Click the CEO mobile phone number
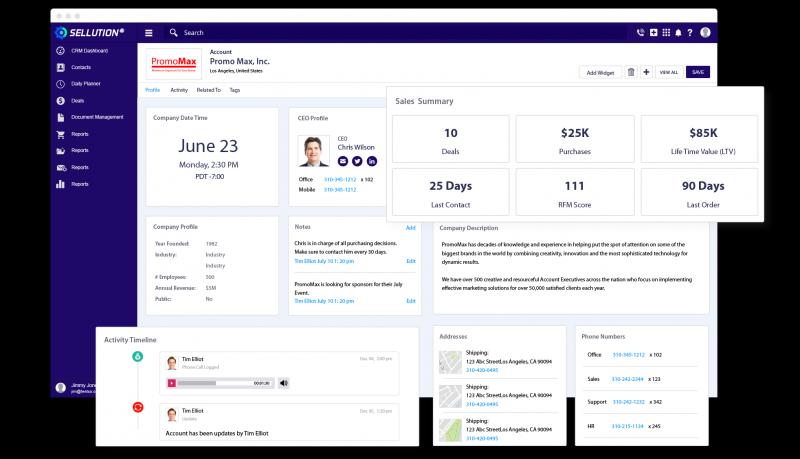Screen dimensions: 800x459 (340, 190)
